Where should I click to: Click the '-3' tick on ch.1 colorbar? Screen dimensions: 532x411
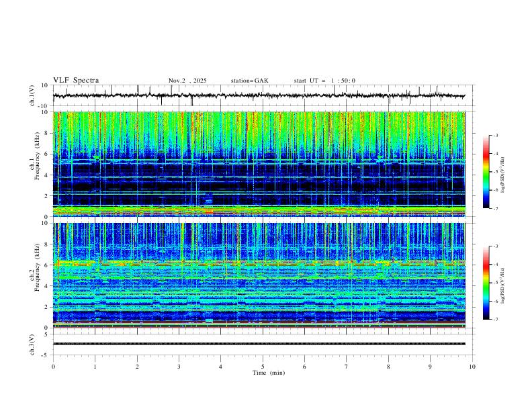pyautogui.click(x=496, y=136)
